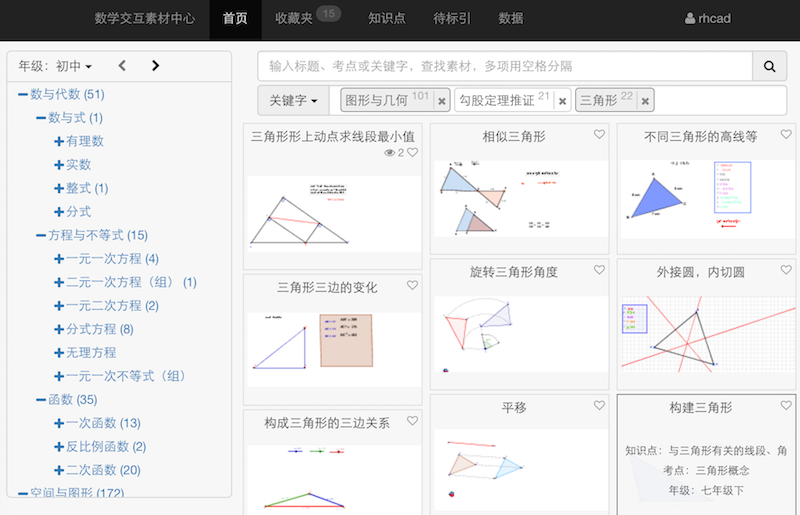This screenshot has width=800, height=515.
Task: Like the 外接圆，内切圆 card heart
Action: click(x=786, y=271)
